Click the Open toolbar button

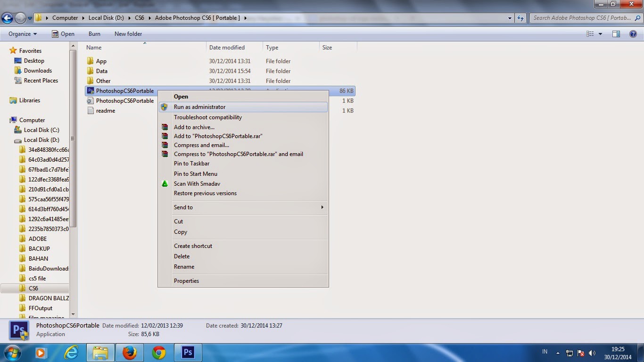[63, 34]
